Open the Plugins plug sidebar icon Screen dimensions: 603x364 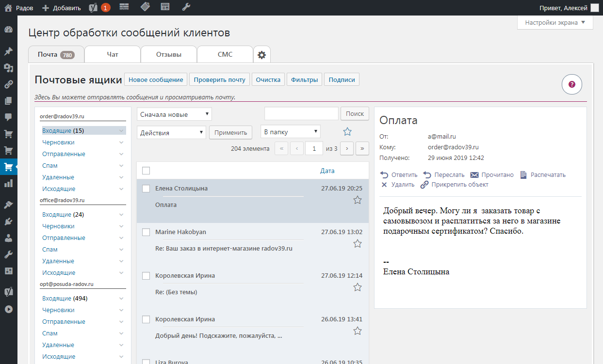(8, 222)
